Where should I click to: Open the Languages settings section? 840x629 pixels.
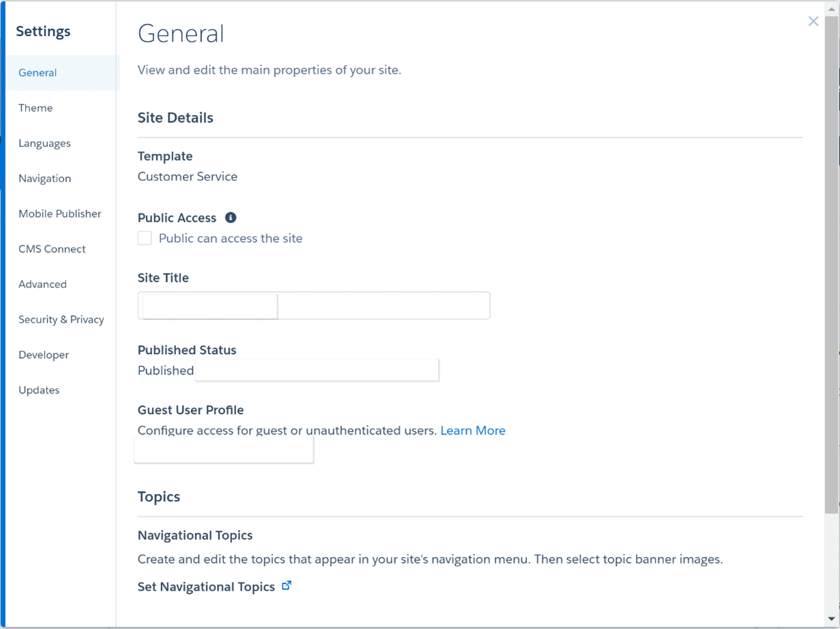(x=44, y=143)
